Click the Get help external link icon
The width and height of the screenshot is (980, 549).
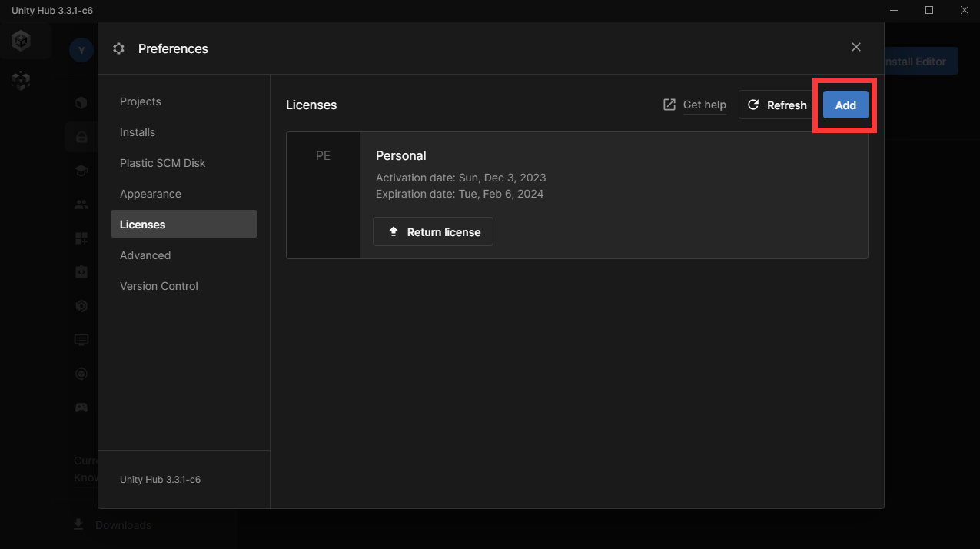click(x=669, y=105)
